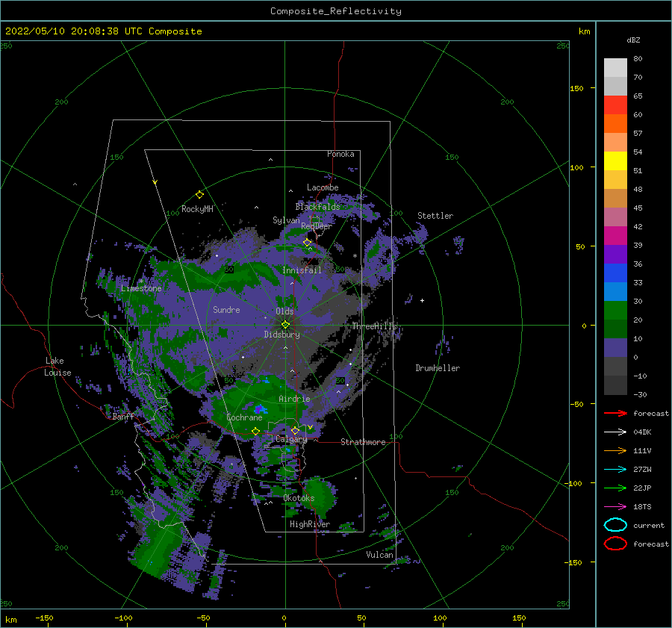This screenshot has height=628, width=672.
Task: Select the slate purple swatch between 10 and 0 dBZ
Action: [615, 348]
